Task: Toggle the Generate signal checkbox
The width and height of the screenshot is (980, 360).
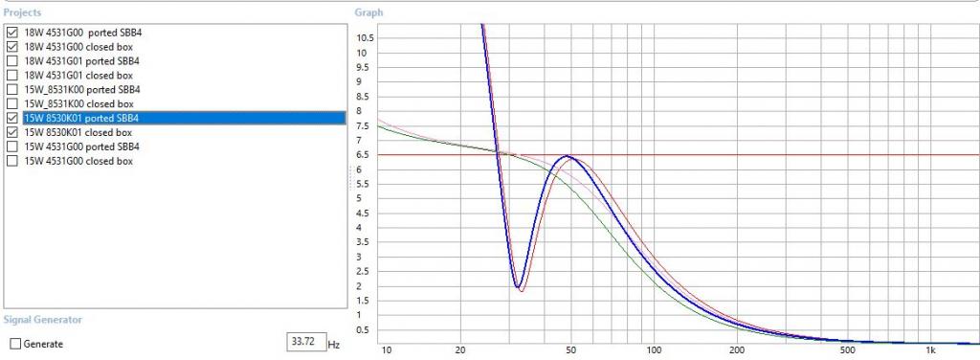Action: 16,344
